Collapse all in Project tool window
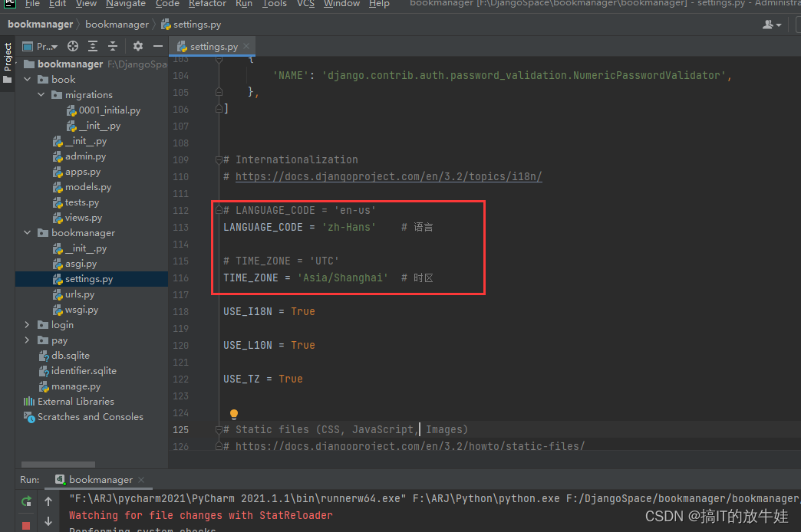801x532 pixels. (112, 47)
